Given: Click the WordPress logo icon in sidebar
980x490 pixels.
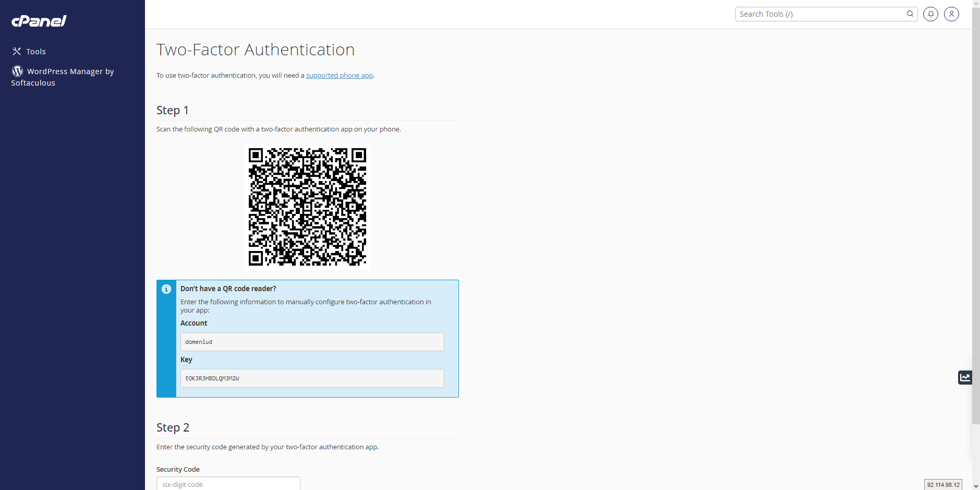Looking at the screenshot, I should point(18,71).
